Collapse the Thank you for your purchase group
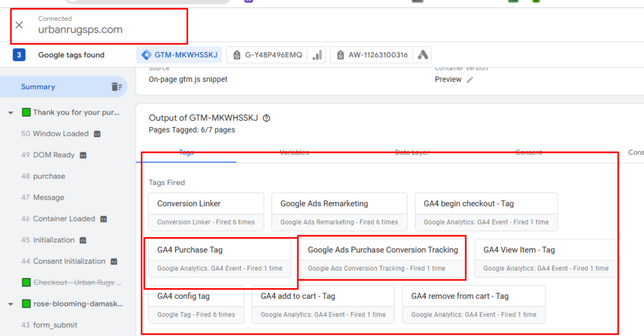The width and height of the screenshot is (644, 336). (11, 113)
